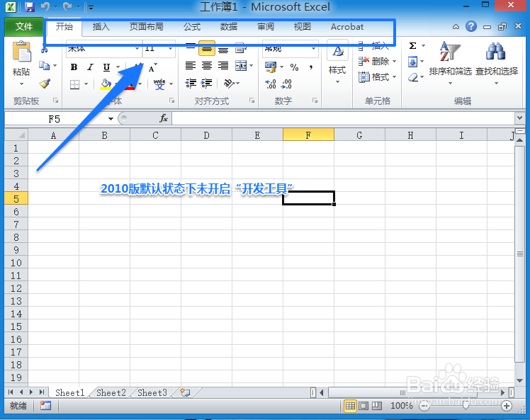Click the Clear eraser icon
Screen dimensions: 530x420
[412, 77]
